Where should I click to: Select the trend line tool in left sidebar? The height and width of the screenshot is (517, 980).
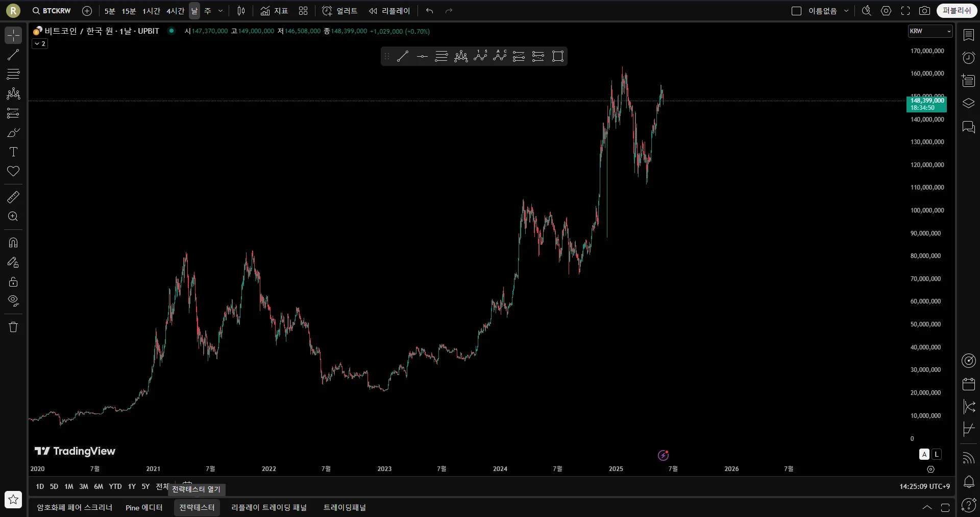click(x=13, y=55)
